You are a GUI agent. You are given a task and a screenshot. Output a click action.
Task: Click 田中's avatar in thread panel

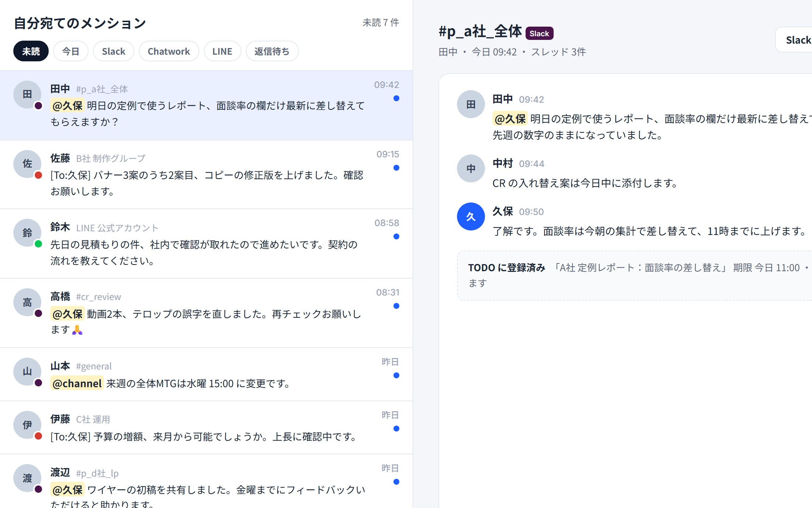coord(471,104)
